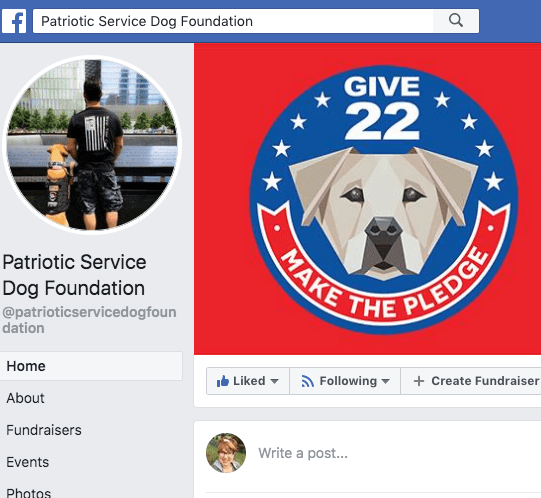Open the Give 22 cover photo

click(x=367, y=199)
